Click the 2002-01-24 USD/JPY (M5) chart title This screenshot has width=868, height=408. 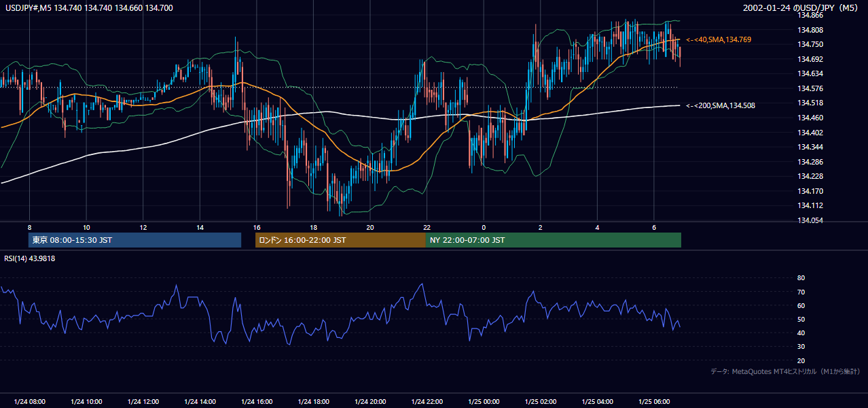[x=801, y=8]
